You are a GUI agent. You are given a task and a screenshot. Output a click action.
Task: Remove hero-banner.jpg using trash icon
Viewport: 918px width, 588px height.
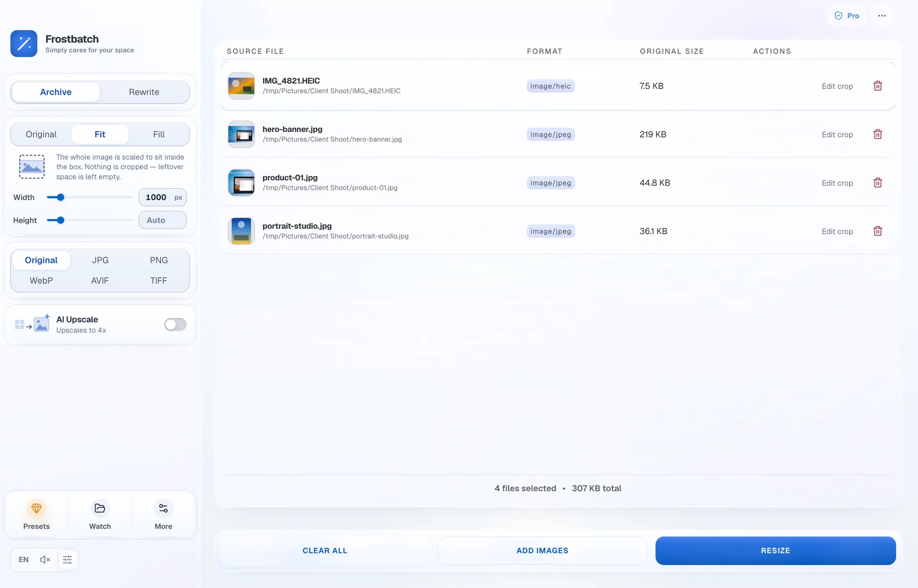[878, 134]
